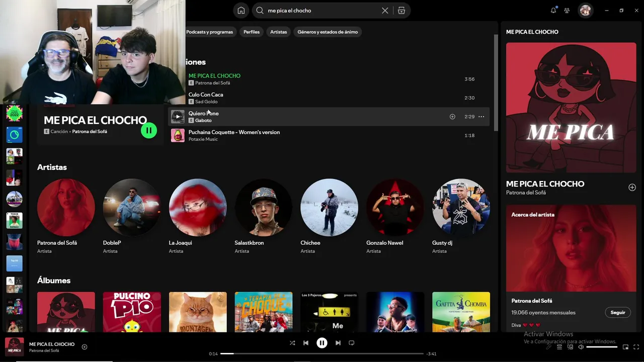This screenshot has height=362, width=644.
Task: Open the Browse icon beside search bar
Action: point(401,11)
